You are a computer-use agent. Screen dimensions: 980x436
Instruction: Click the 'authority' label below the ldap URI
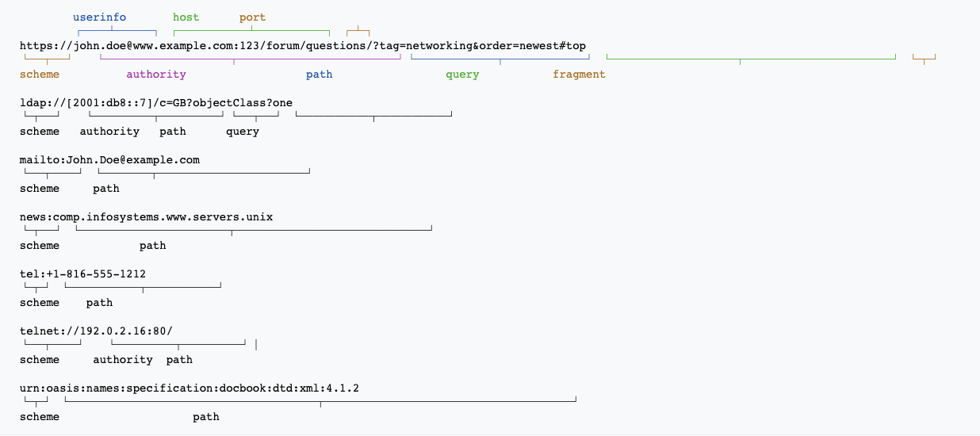(109, 132)
